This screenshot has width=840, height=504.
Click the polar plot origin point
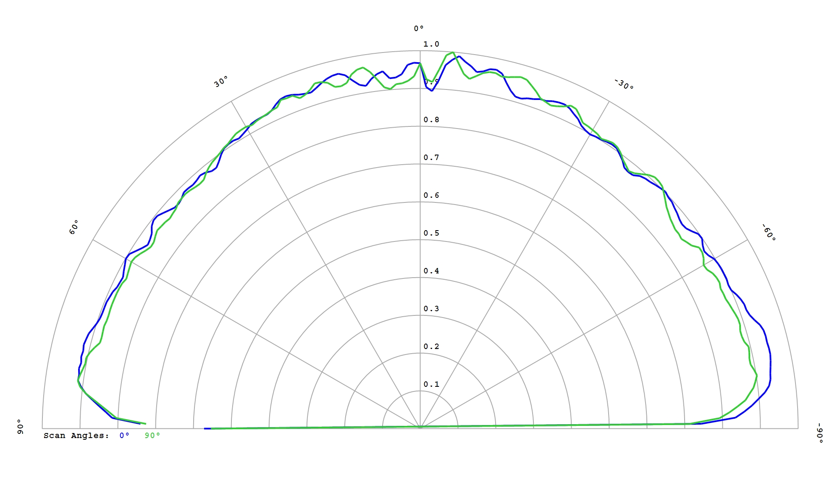click(x=420, y=428)
